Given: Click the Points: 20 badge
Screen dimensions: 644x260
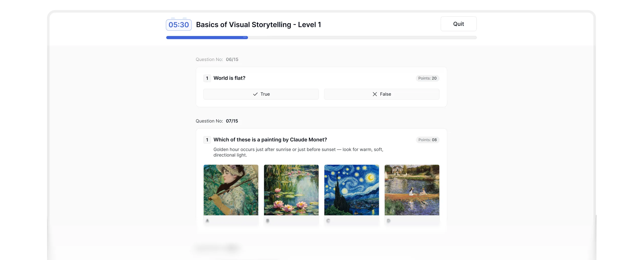Looking at the screenshot, I should coord(427,78).
